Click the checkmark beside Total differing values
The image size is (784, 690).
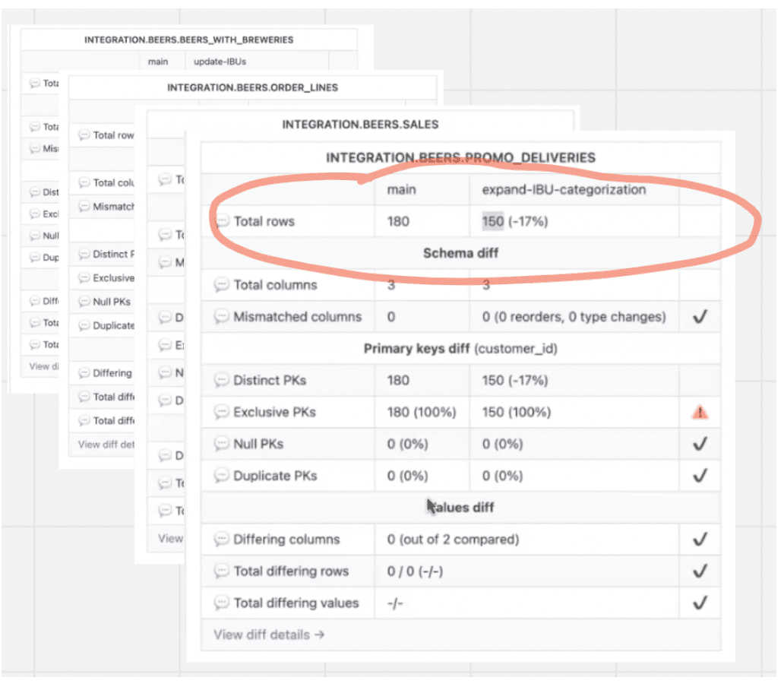(699, 603)
